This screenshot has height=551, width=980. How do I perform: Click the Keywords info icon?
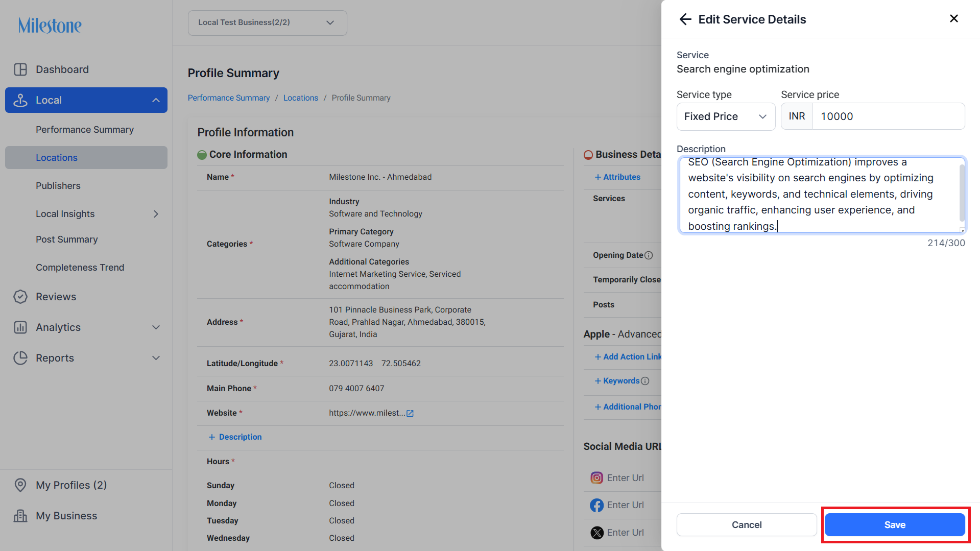645,381
